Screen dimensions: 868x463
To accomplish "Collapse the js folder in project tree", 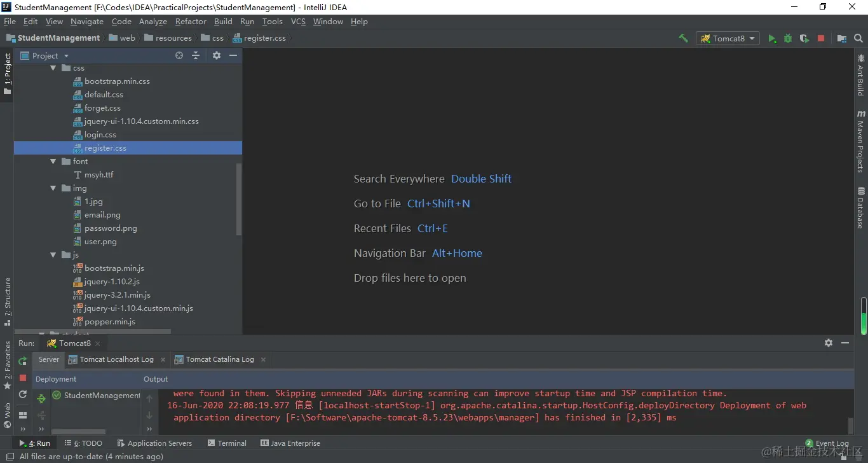I will (53, 255).
